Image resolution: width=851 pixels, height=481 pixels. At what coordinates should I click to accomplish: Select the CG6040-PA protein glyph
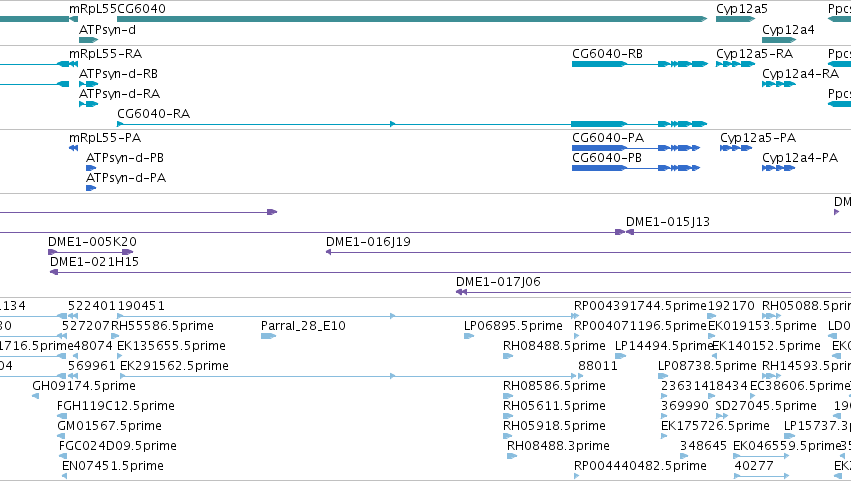pyautogui.click(x=636, y=148)
